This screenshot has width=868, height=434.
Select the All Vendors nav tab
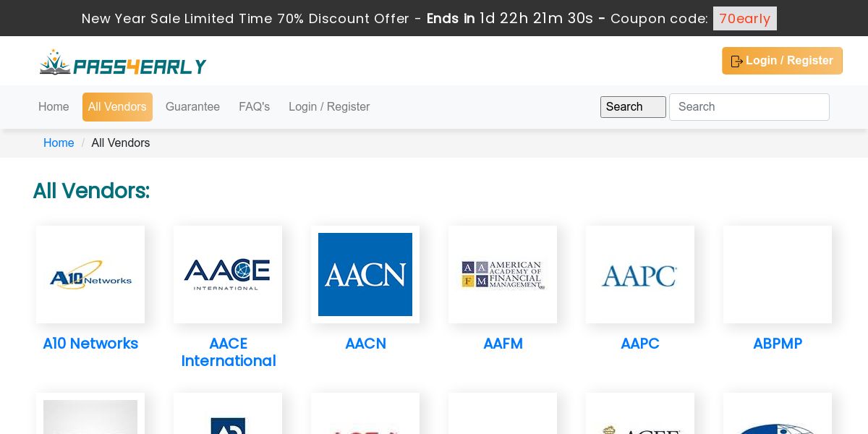[x=117, y=107]
